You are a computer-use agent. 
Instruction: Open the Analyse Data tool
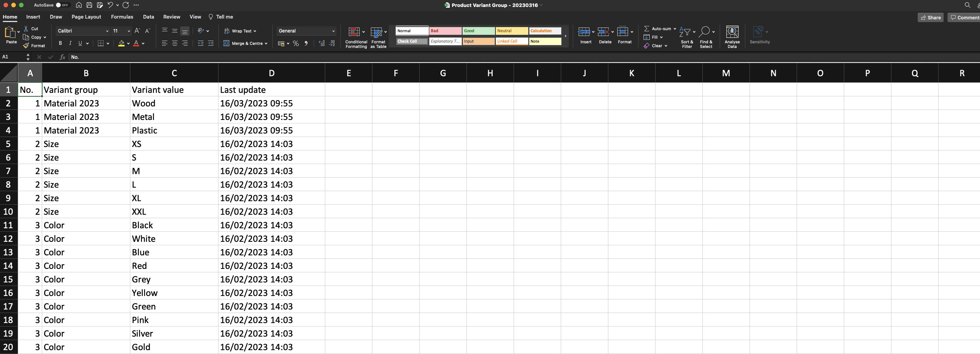tap(732, 37)
